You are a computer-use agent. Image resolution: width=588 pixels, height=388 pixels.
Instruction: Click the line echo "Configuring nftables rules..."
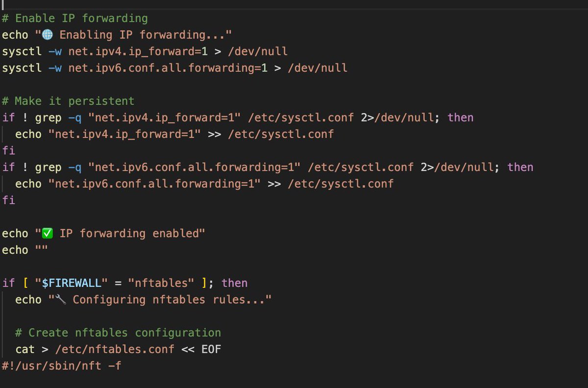click(143, 300)
